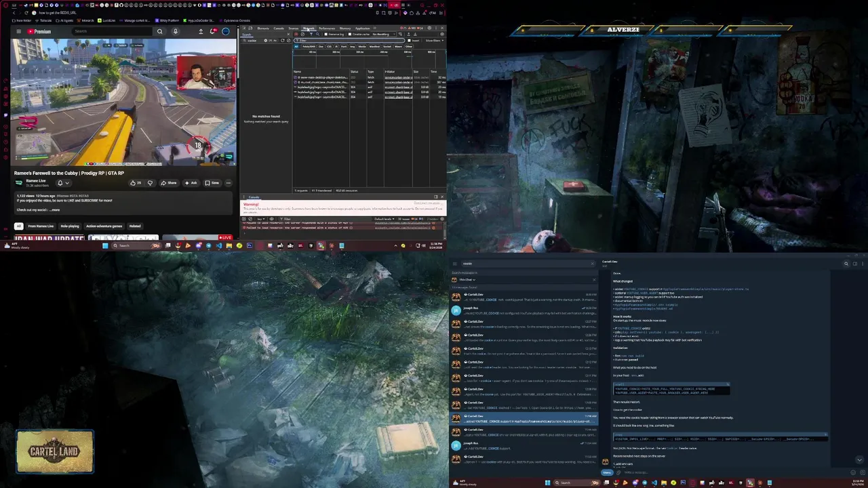Click the Ramee Live channel avatar
The height and width of the screenshot is (488, 868).
pos(19,182)
